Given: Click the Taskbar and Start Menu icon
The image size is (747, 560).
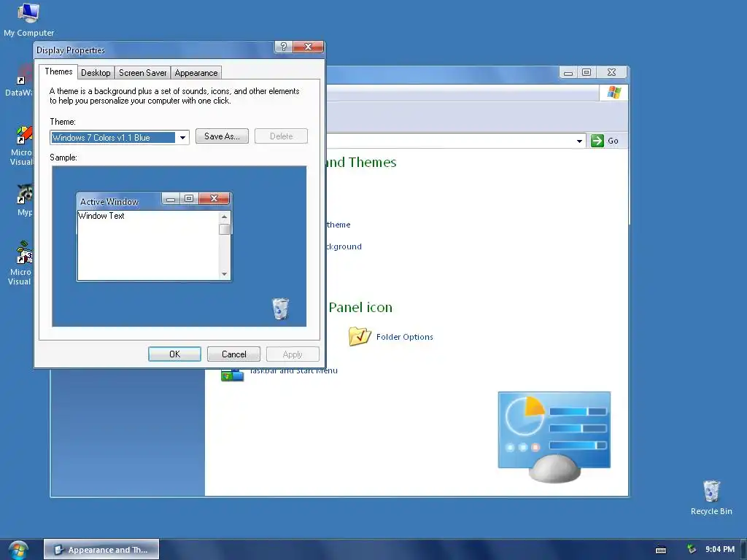Looking at the screenshot, I should pos(232,376).
